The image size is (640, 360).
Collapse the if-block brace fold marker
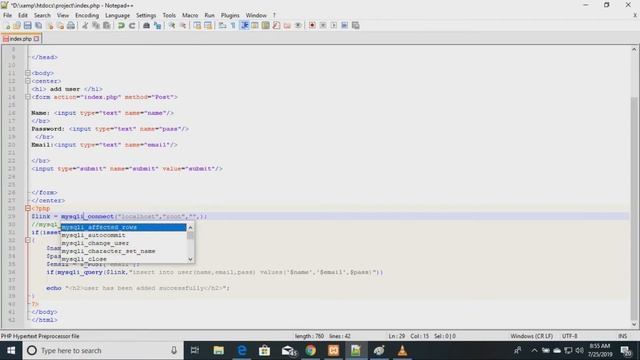pos(28,240)
